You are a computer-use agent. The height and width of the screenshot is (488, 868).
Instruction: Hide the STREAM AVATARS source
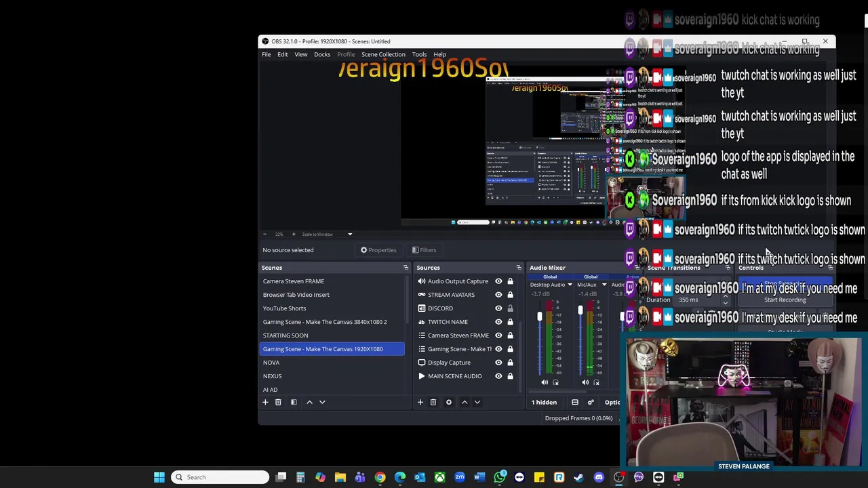(498, 295)
